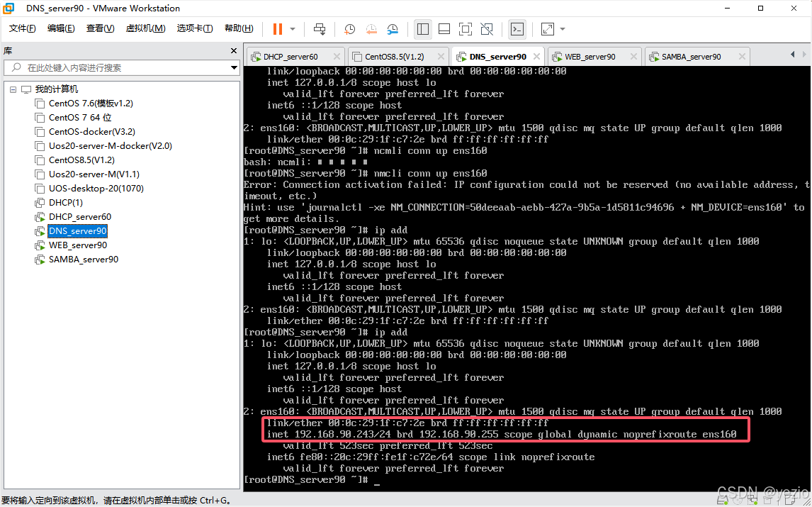Enter full screen mode
This screenshot has height=507, width=812.
[466, 29]
